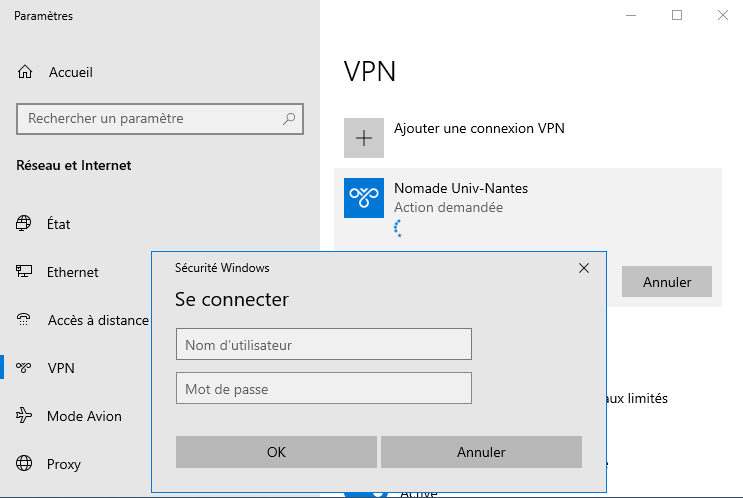Screen dimensions: 743x498
Task: Click the Proxy globe icon
Action: click(x=24, y=464)
